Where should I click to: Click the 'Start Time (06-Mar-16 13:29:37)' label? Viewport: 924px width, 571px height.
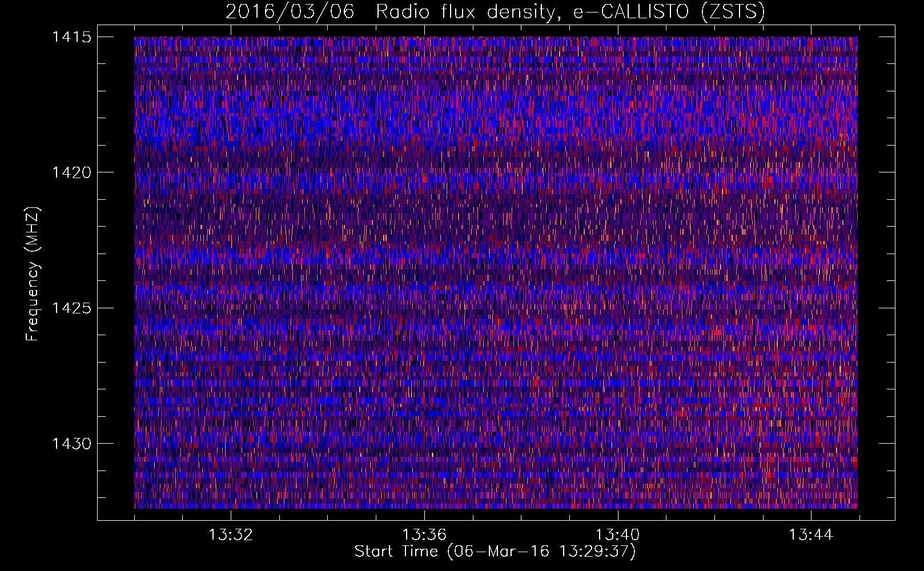pos(495,552)
